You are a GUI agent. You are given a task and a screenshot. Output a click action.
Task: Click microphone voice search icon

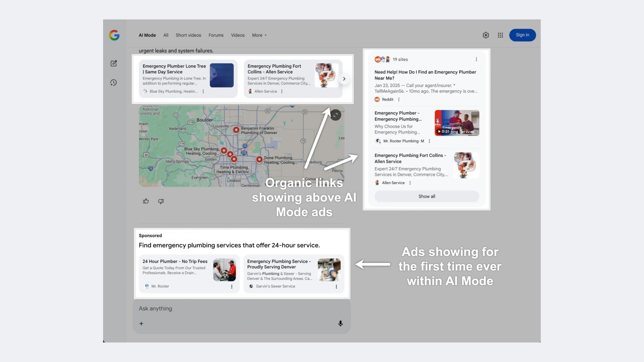[340, 324]
